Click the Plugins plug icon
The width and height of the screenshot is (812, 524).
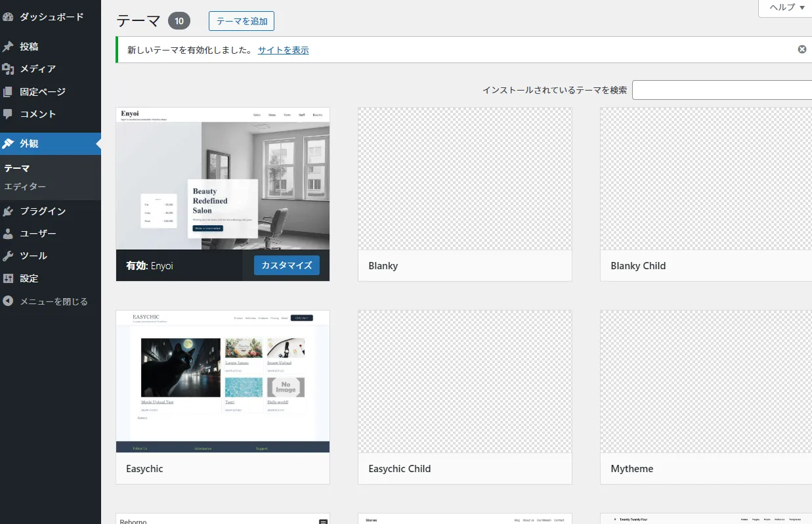[8, 211]
